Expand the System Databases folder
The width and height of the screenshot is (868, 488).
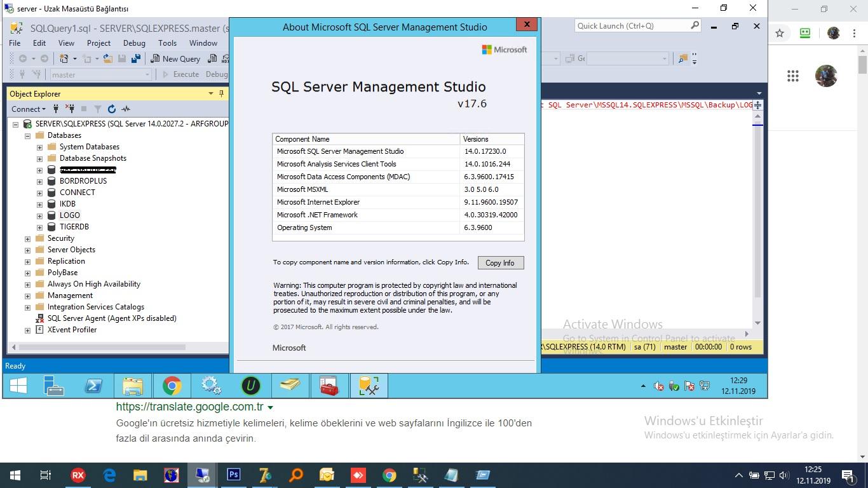39,147
